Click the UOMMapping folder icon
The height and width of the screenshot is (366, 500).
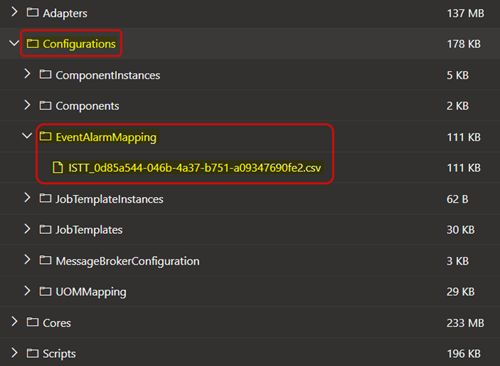45,291
